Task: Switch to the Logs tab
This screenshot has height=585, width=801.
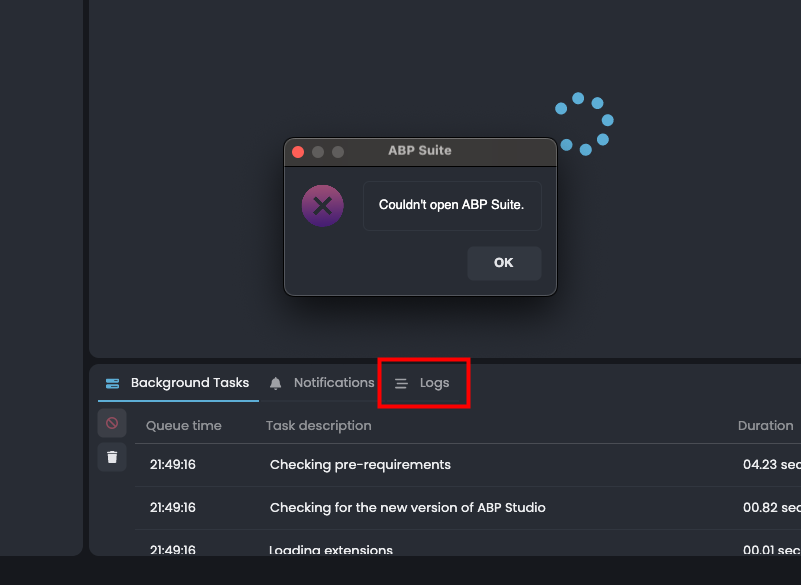Action: coord(424,383)
